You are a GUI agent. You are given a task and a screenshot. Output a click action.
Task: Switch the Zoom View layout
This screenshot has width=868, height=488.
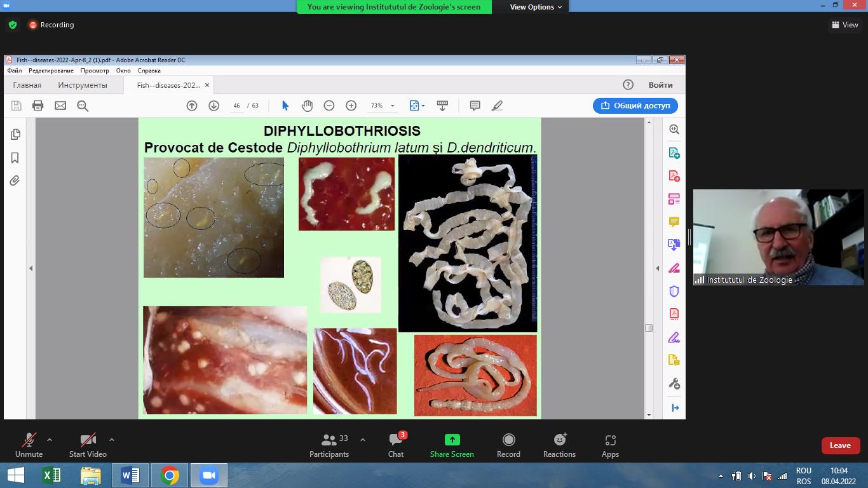(844, 25)
